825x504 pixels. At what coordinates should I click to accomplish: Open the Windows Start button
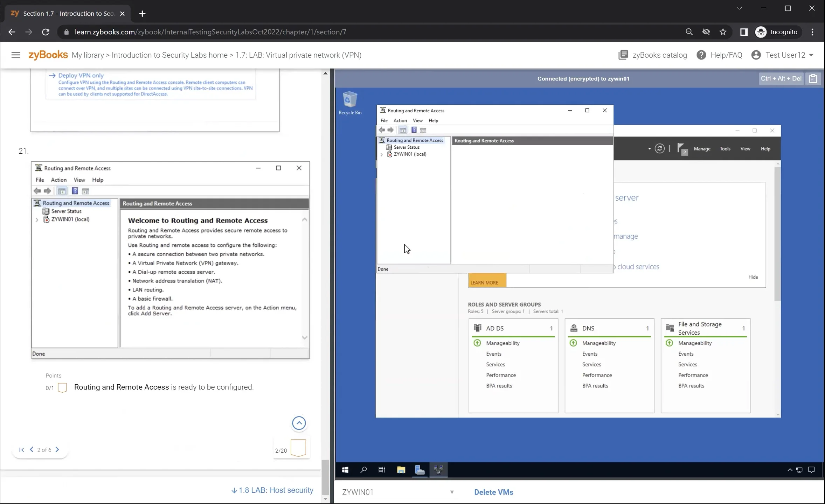click(345, 470)
